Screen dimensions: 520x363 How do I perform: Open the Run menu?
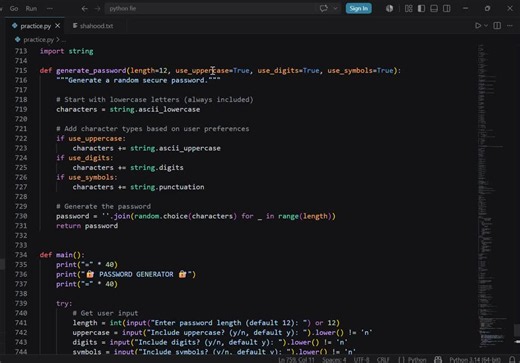31,8
